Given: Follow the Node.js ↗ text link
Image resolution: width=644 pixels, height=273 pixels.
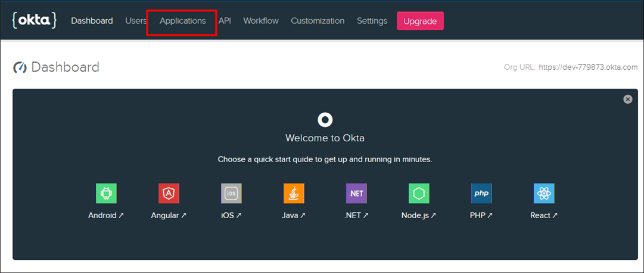Looking at the screenshot, I should point(419,215).
